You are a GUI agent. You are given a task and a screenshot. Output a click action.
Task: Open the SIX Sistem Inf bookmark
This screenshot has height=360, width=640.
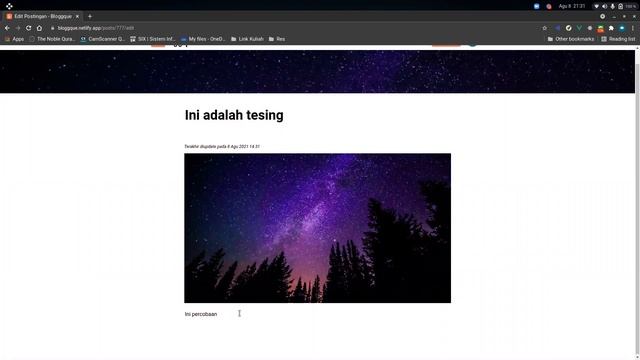152,39
